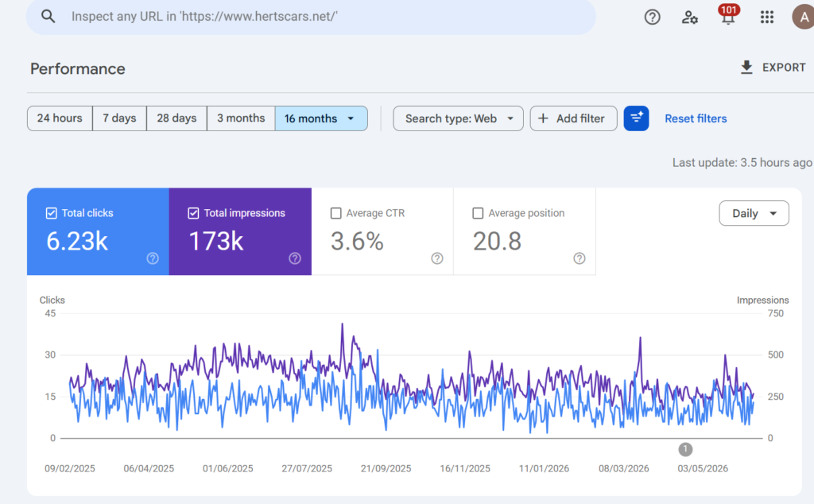Uncheck the Total clicks checkbox
Viewport: 814px width, 504px height.
[52, 213]
